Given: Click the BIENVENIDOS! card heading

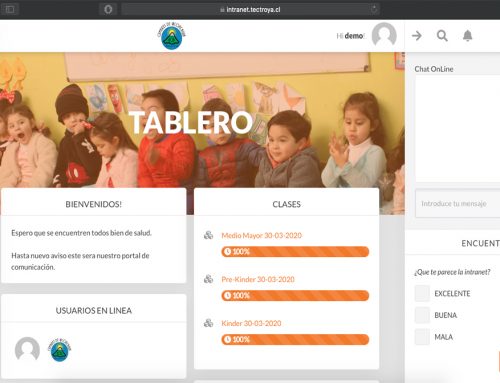Looking at the screenshot, I should 94,204.
